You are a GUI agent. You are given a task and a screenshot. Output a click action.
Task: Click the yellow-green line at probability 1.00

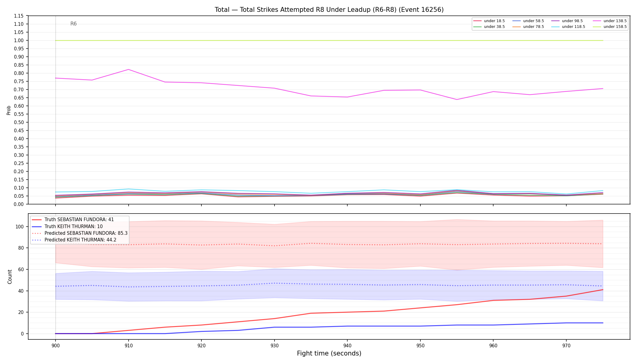tap(329, 40)
